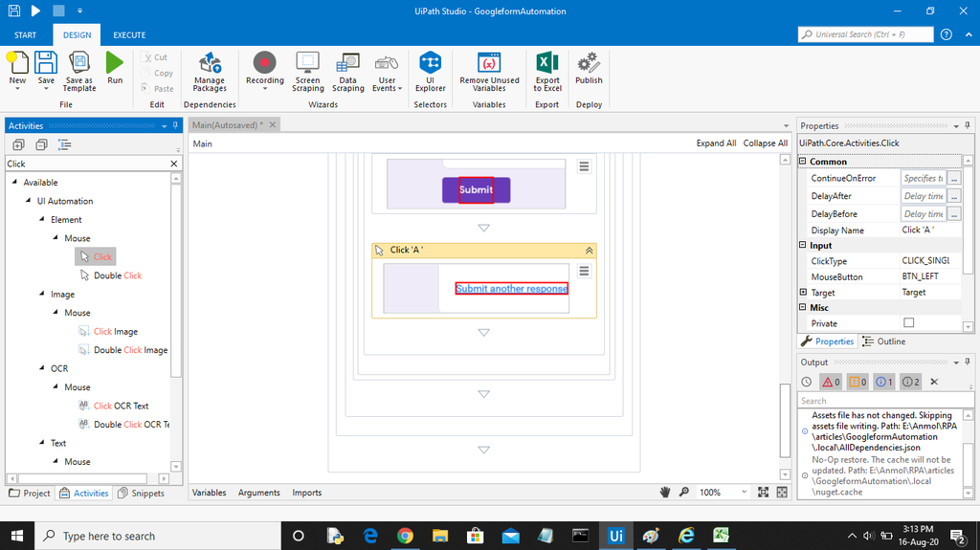Screen dimensions: 980x550
Task: Switch to the EXECUTE ribbon tab
Action: click(129, 35)
